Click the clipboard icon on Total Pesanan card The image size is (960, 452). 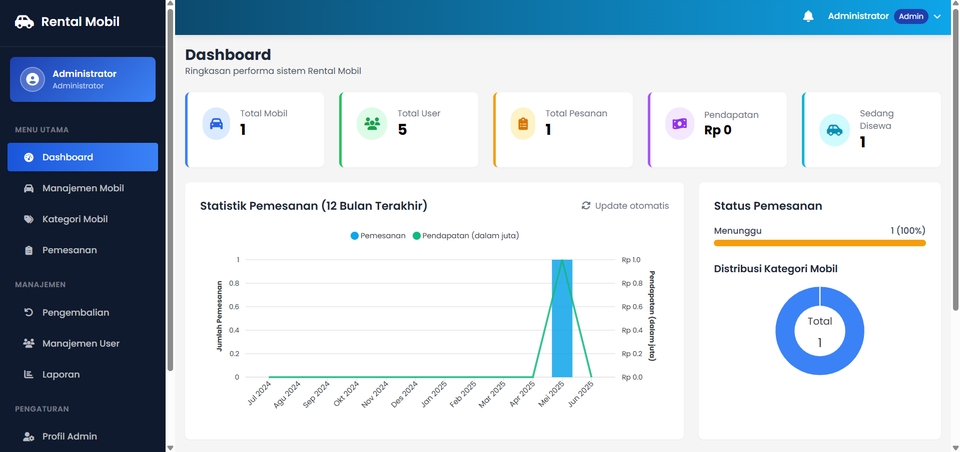point(523,124)
